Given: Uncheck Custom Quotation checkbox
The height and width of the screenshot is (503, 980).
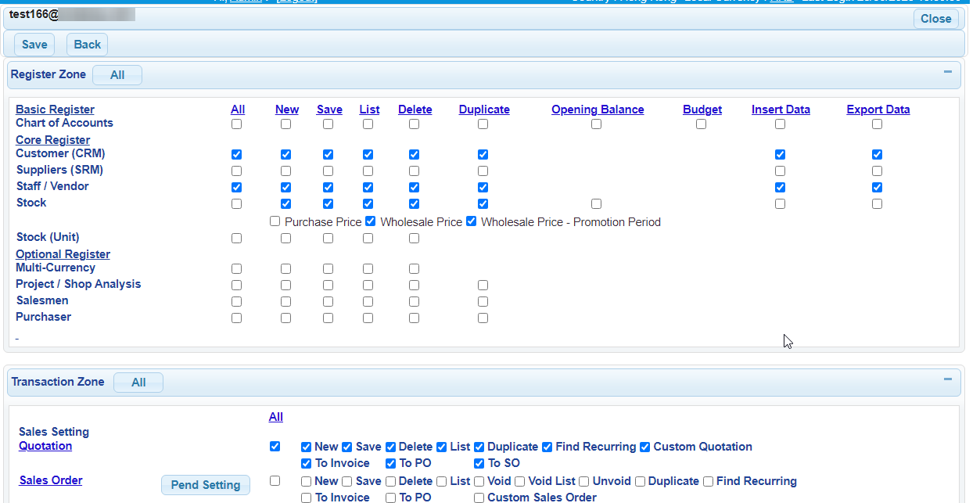Looking at the screenshot, I should [x=645, y=447].
